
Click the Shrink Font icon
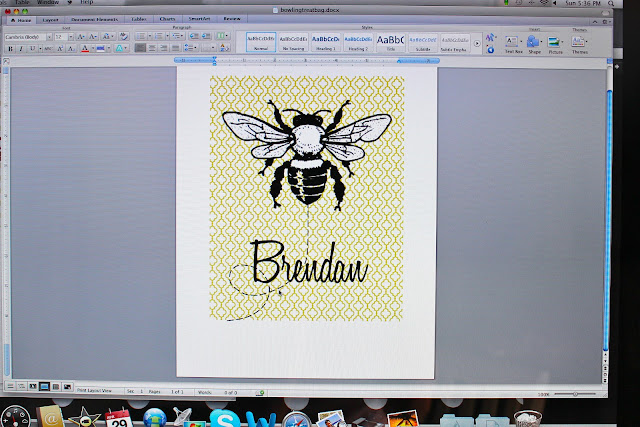(x=93, y=37)
